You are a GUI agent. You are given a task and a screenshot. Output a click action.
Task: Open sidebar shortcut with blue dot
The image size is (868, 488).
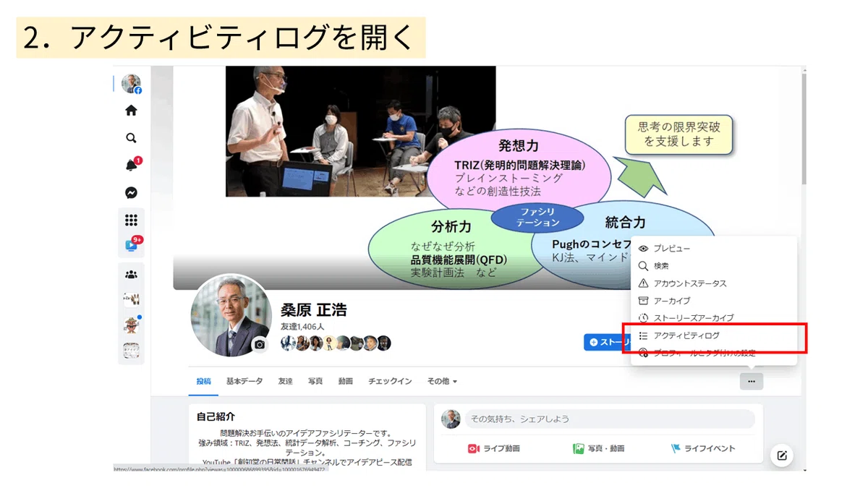pos(131,324)
